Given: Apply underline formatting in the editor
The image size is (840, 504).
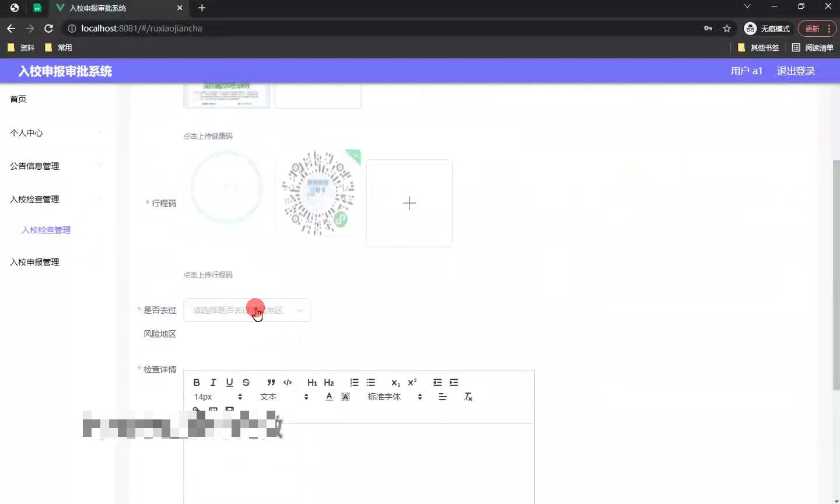Looking at the screenshot, I should [229, 383].
